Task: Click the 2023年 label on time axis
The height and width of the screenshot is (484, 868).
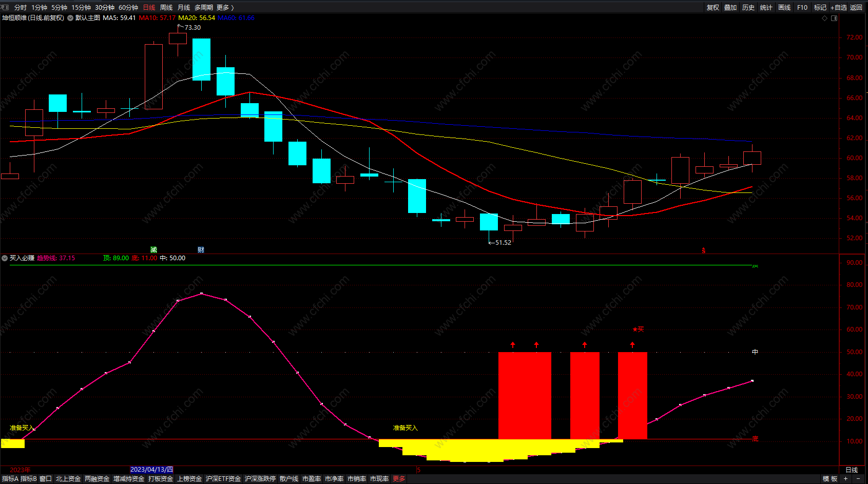Action: [20, 470]
